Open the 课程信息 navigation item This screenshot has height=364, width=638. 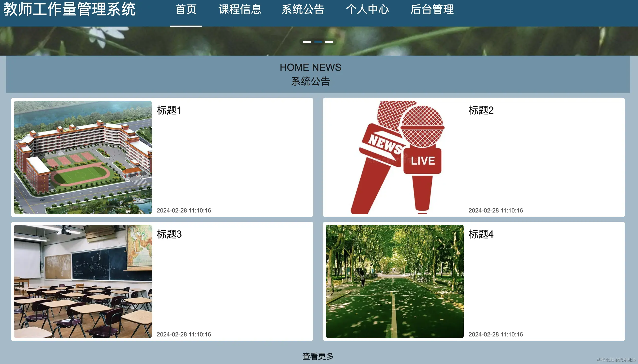[x=240, y=10]
